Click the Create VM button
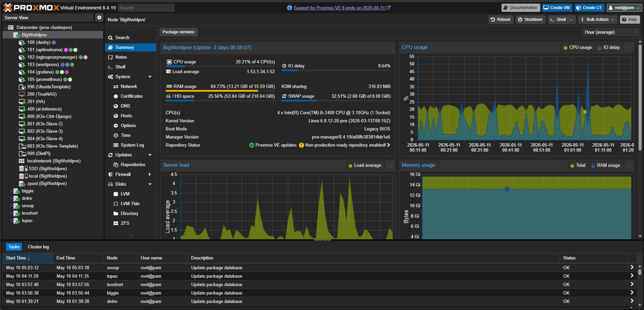Image resolution: width=644 pixels, height=310 pixels. point(557,8)
